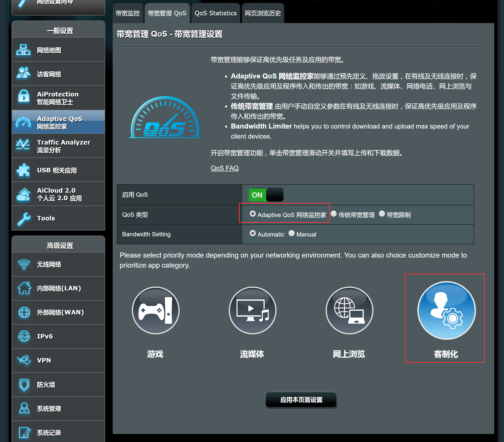504x442 pixels.
Task: Select 传统带宽管理 QoS type radio
Action: click(334, 214)
